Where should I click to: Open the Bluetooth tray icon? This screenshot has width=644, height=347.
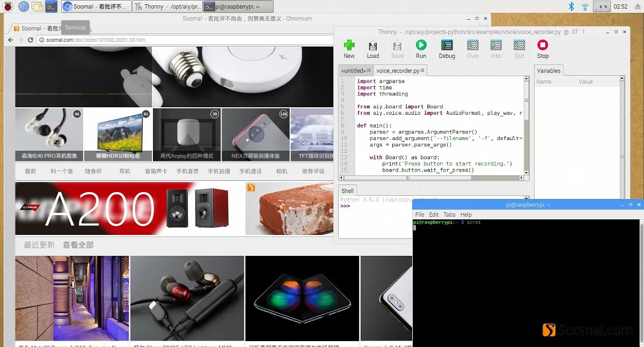pos(572,6)
